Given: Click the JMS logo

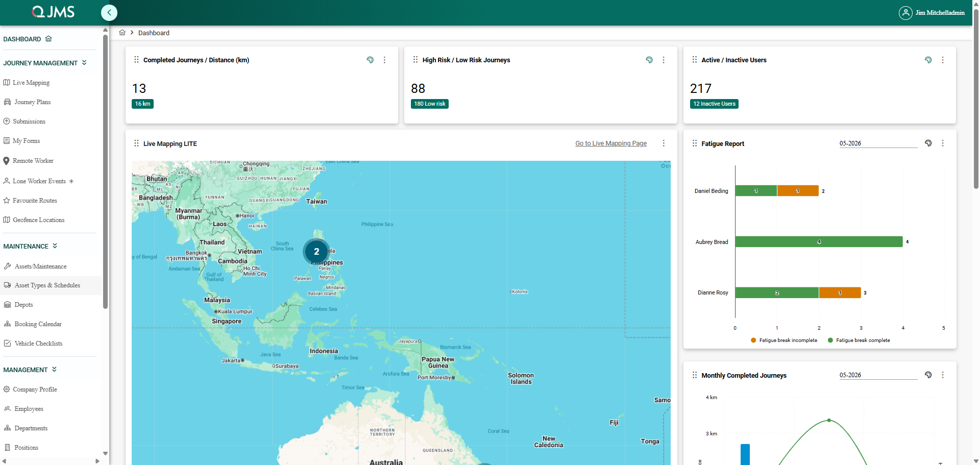Looking at the screenshot, I should point(53,12).
